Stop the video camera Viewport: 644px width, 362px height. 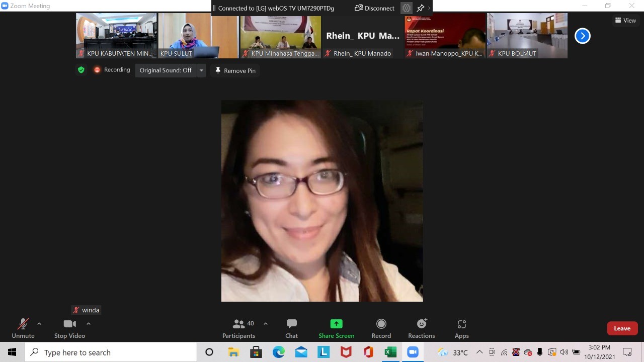pyautogui.click(x=69, y=329)
